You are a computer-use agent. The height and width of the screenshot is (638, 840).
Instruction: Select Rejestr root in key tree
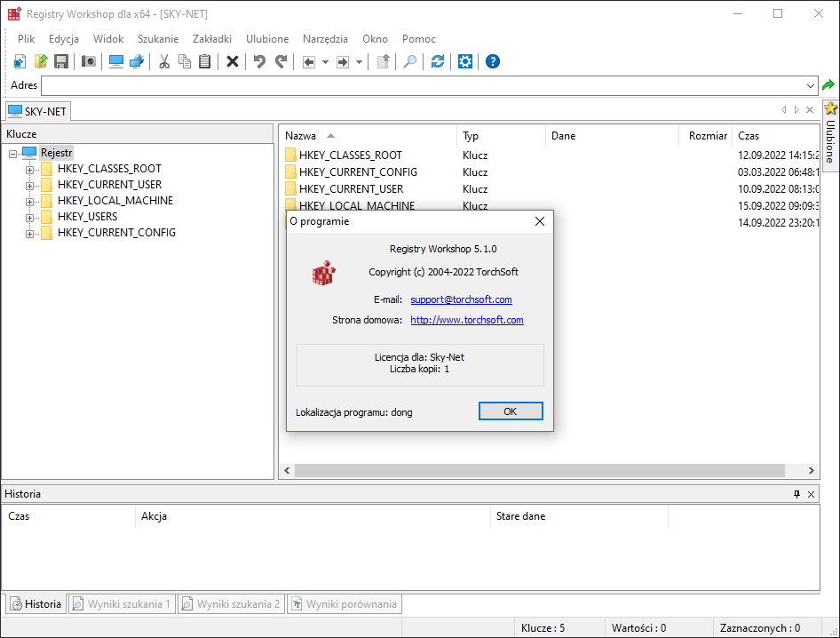point(56,154)
